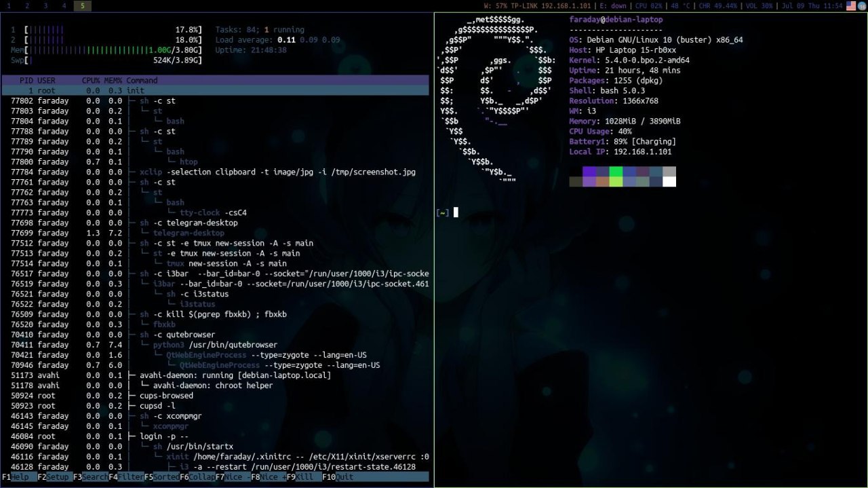The image size is (868, 488).
Task: Select the htop process row PID 77800
Action: (x=216, y=162)
